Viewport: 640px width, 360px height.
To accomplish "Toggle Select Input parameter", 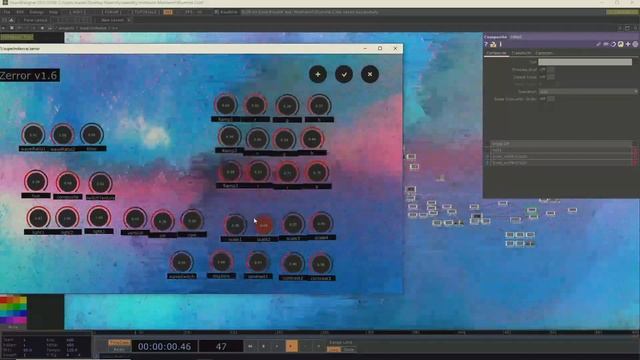I will [550, 77].
